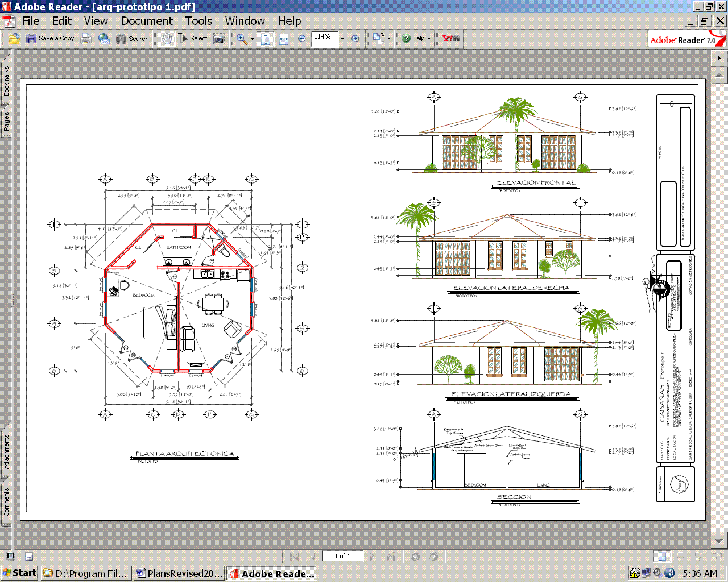The image size is (728, 582).
Task: Go to Previous Page arrow
Action: [312, 556]
